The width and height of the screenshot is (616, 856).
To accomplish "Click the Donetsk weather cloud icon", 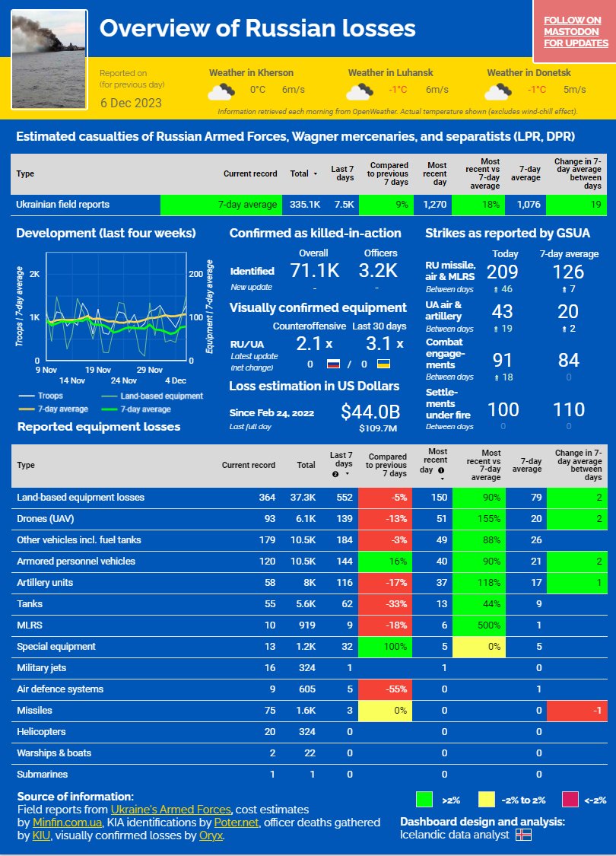I will [498, 91].
